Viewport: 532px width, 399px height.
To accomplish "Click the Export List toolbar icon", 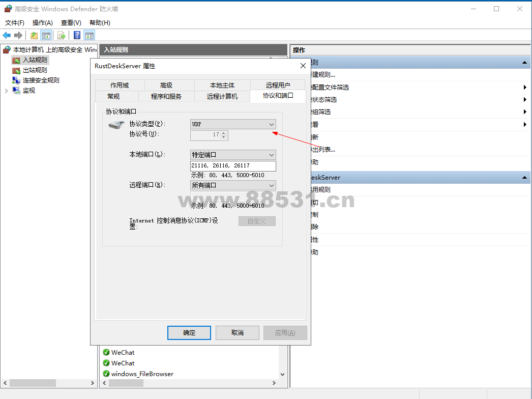I will tap(62, 35).
